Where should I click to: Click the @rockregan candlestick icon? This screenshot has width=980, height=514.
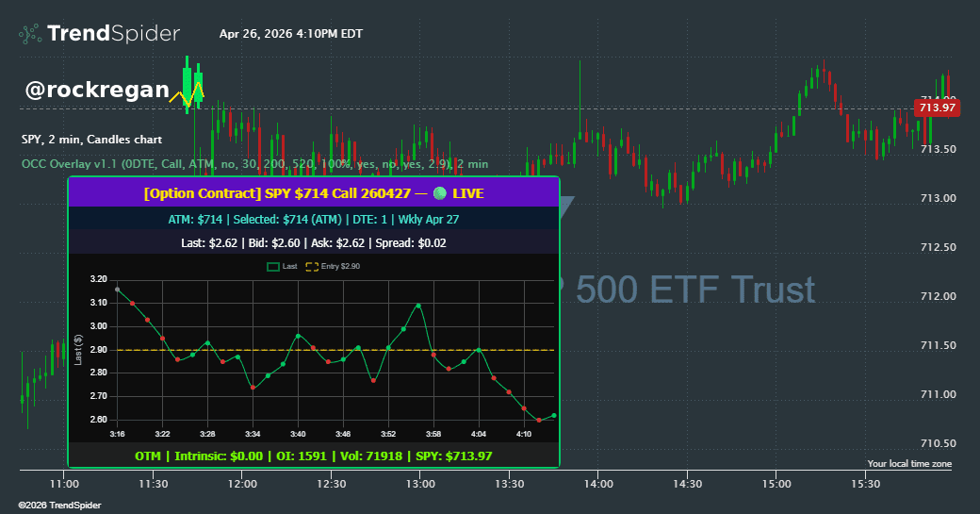tap(187, 86)
